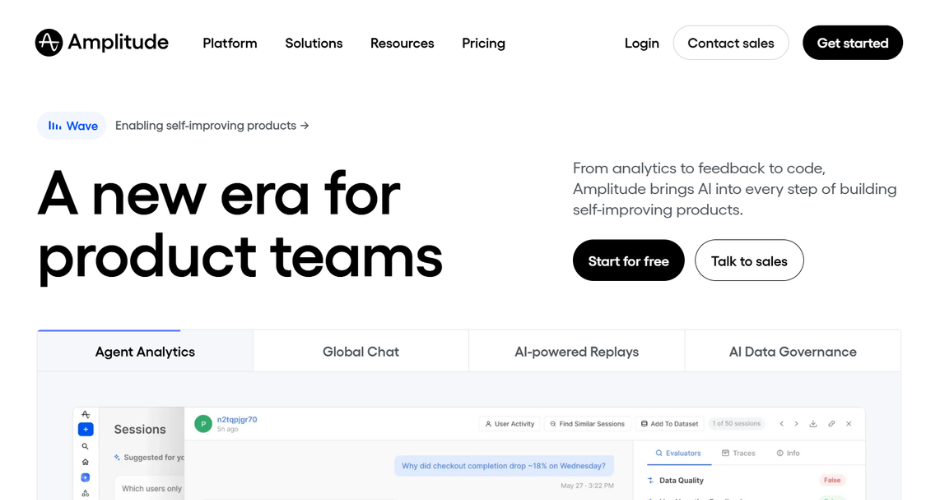Click the blue square icon in preview sidebar

(x=85, y=477)
